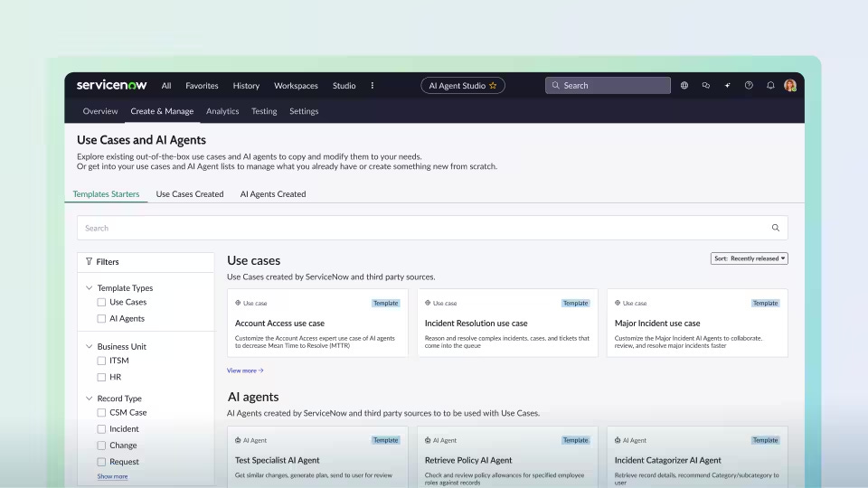Click the Show more link in filters
Image resolution: width=868 pixels, height=488 pixels.
point(112,476)
